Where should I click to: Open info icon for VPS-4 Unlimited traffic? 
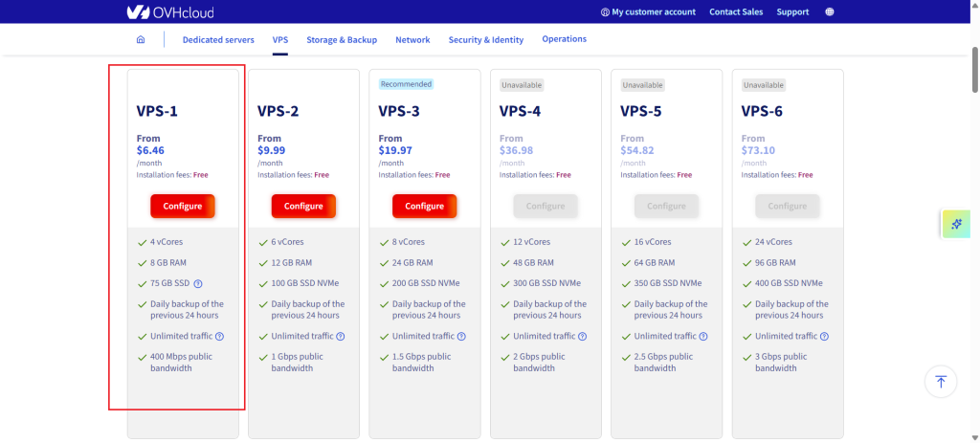pyautogui.click(x=583, y=336)
